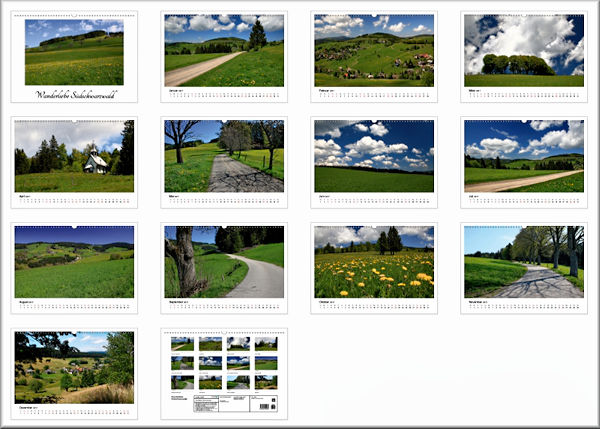The width and height of the screenshot is (600, 429).
Task: Click the info text box on the index page
Action: pyautogui.click(x=204, y=401)
